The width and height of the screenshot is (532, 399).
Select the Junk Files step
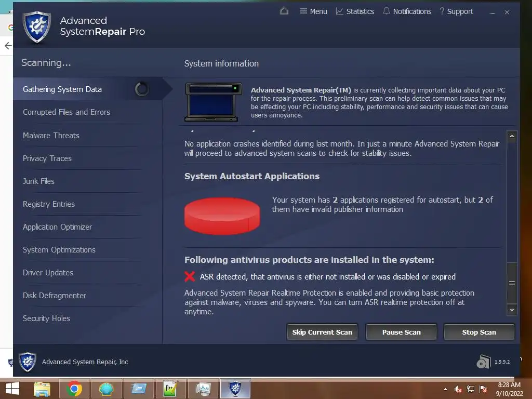tap(38, 181)
